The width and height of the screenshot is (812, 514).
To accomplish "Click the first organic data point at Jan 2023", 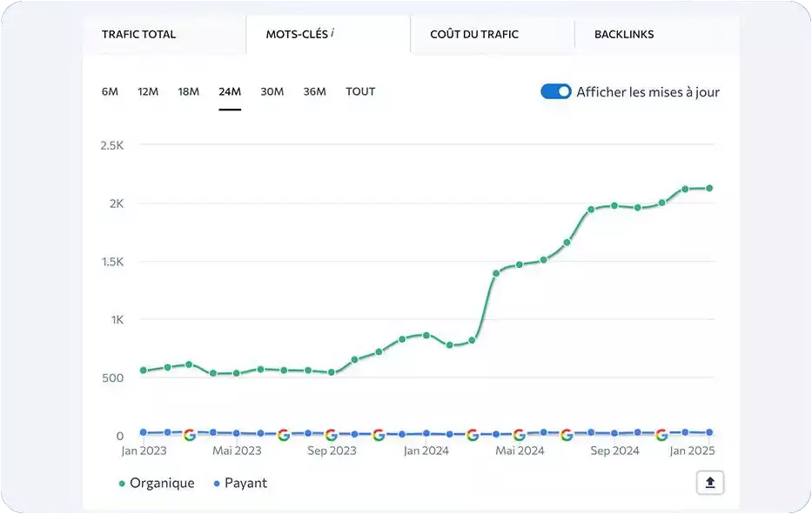I will (144, 370).
